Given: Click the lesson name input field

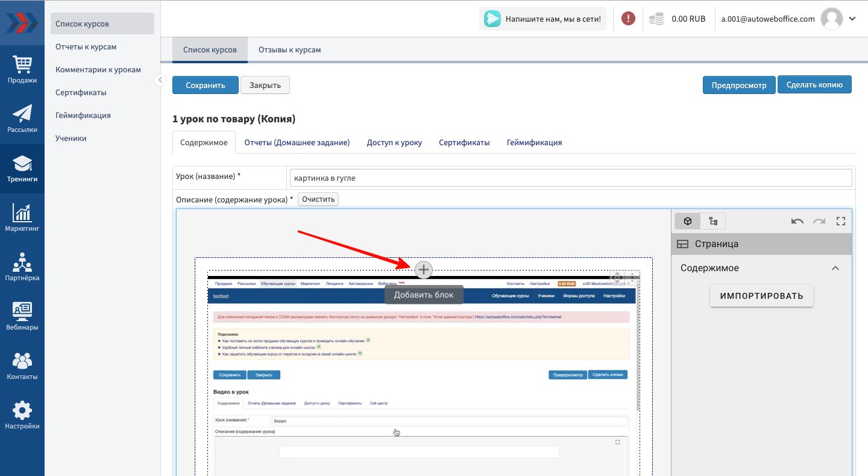Looking at the screenshot, I should [570, 178].
